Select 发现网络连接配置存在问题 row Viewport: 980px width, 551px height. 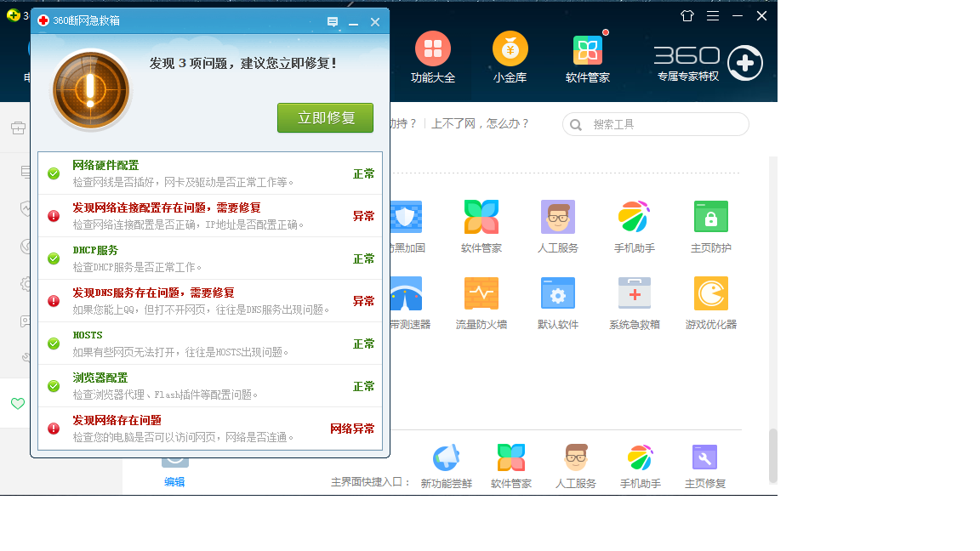click(x=210, y=215)
